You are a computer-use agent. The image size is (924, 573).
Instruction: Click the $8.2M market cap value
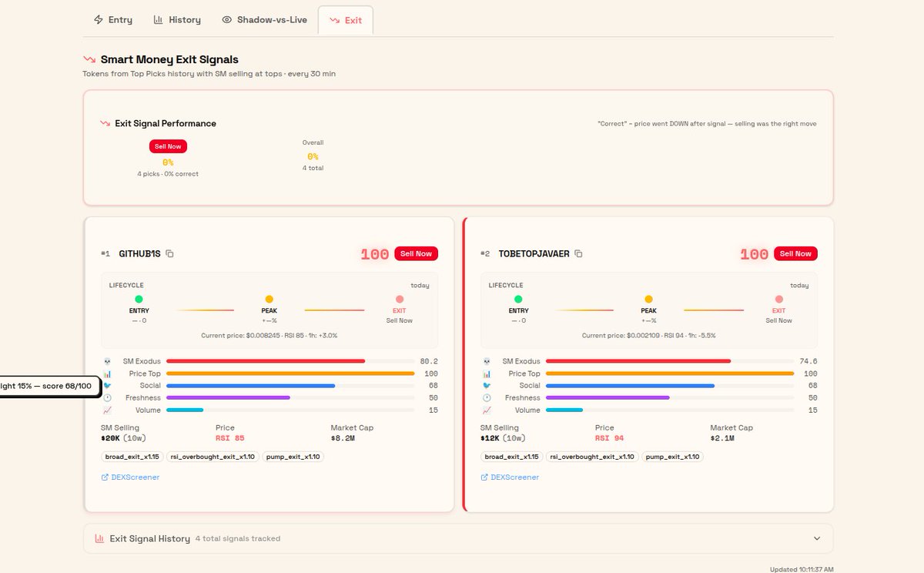342,438
